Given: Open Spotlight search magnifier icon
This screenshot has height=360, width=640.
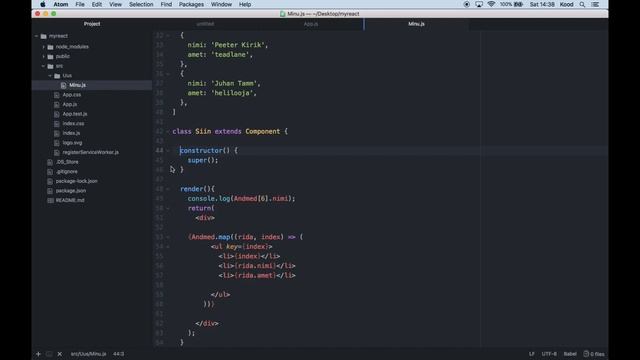Looking at the screenshot, I should coord(582,4).
